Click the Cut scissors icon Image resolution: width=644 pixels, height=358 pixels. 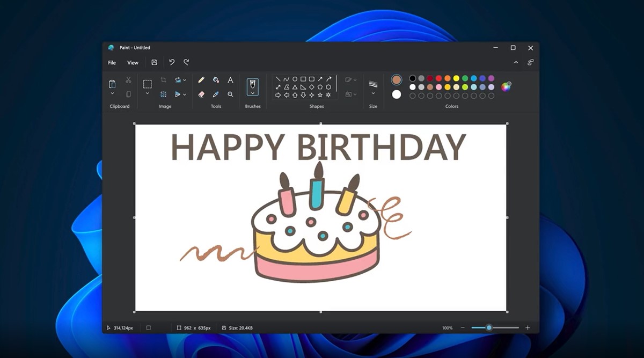point(128,79)
